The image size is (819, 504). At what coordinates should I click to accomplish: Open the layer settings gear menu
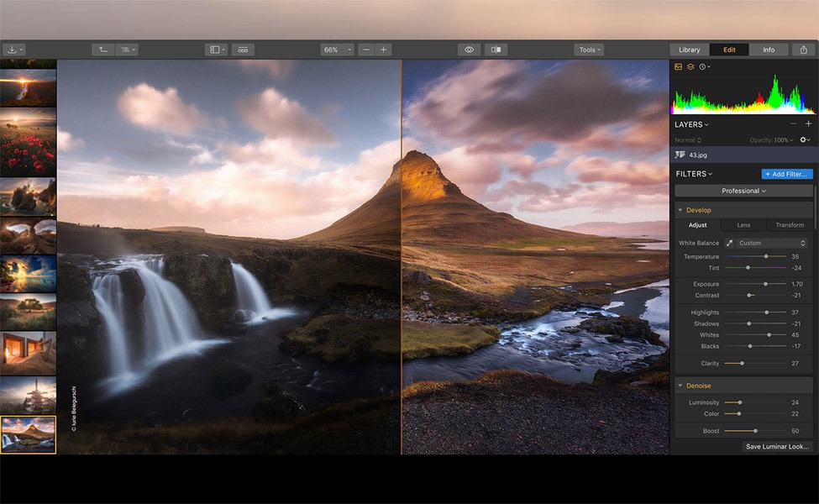point(805,139)
